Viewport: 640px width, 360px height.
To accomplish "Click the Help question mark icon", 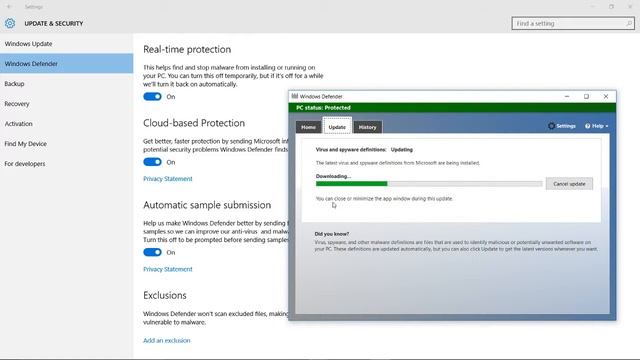I will point(587,126).
